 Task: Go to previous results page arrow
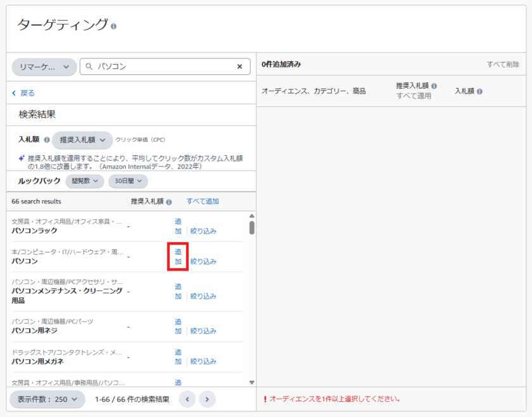coord(187,399)
